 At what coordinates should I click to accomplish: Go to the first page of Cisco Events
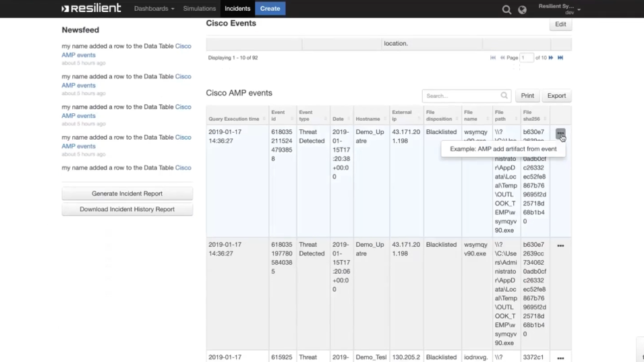point(493,58)
